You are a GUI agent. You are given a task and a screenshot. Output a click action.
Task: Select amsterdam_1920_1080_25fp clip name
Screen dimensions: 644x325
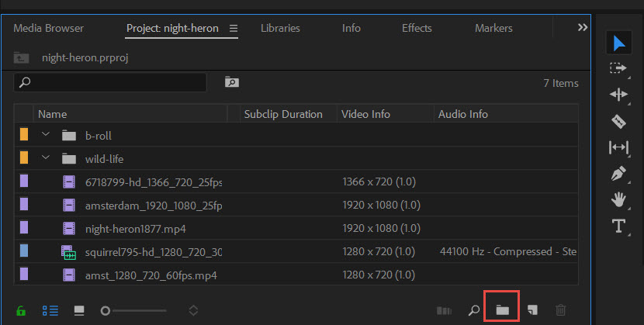[154, 206]
